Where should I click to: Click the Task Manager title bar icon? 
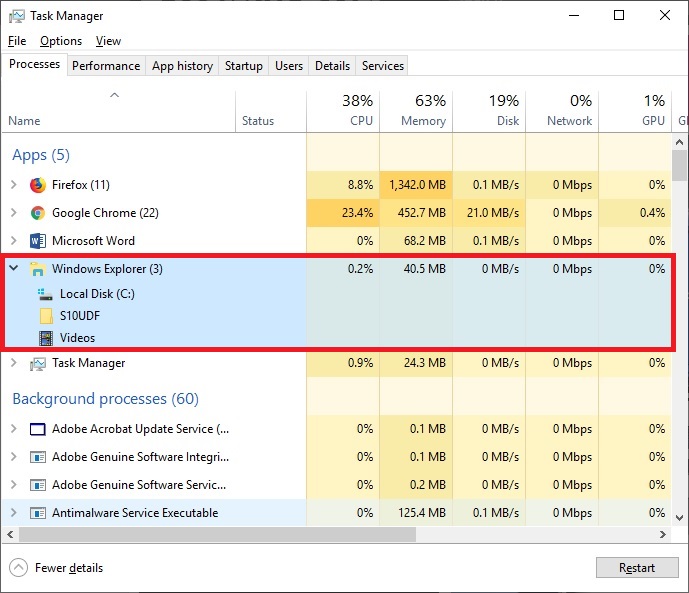point(17,16)
